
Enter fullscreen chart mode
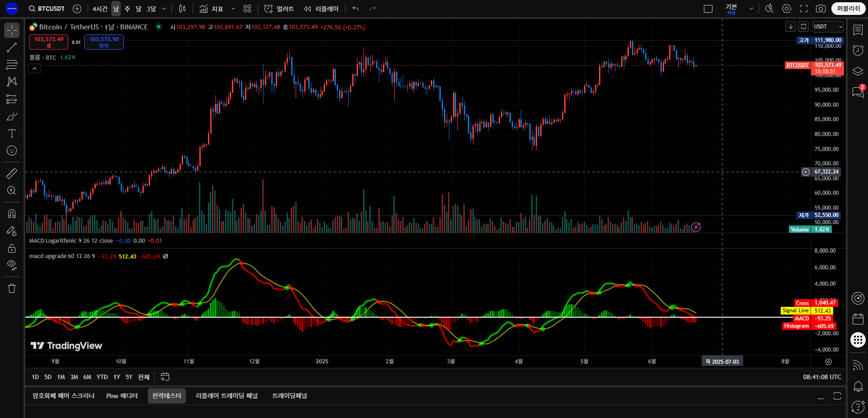coord(804,9)
